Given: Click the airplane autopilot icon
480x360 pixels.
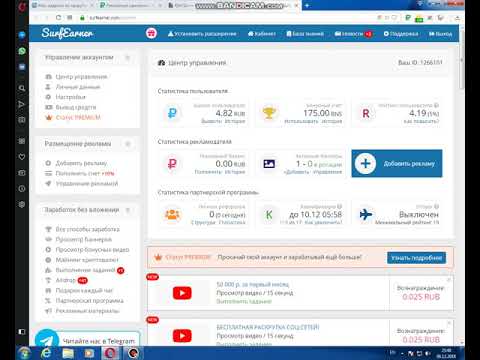Looking at the screenshot, I should pos(366,214).
